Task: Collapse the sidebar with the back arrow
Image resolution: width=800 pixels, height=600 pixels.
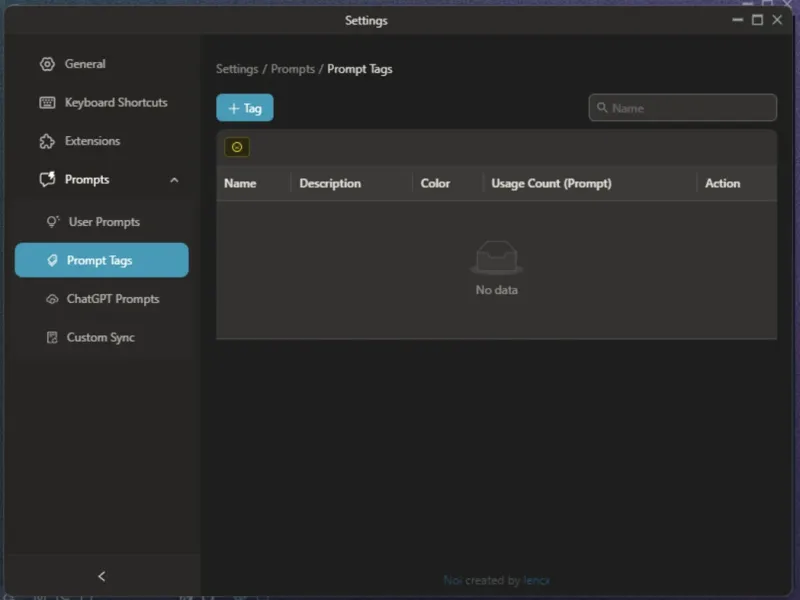Action: [102, 576]
